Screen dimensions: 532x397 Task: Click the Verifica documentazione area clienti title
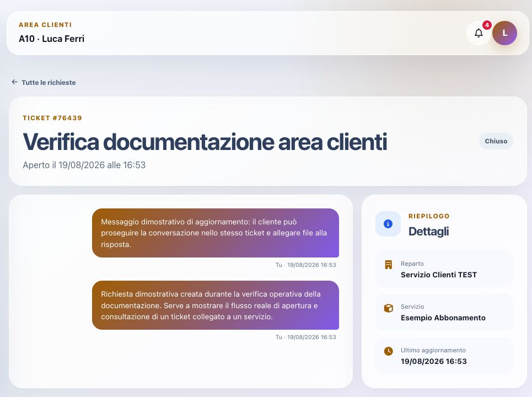coord(205,142)
